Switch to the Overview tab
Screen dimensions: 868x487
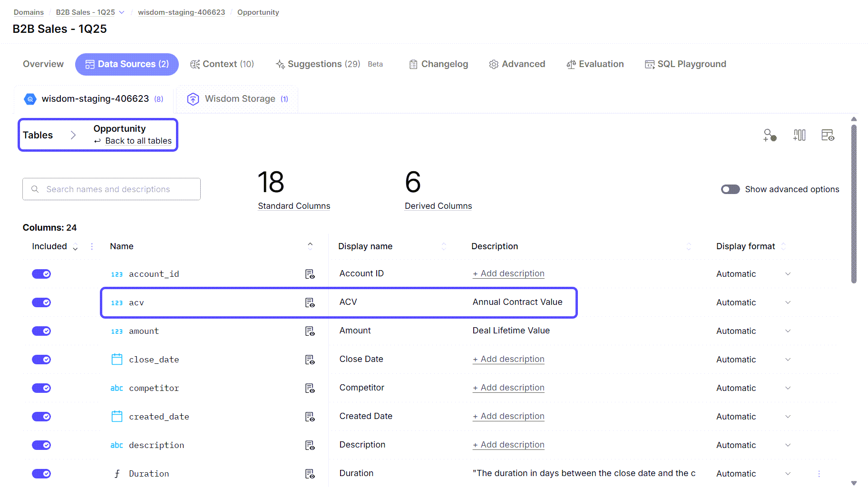pyautogui.click(x=43, y=64)
